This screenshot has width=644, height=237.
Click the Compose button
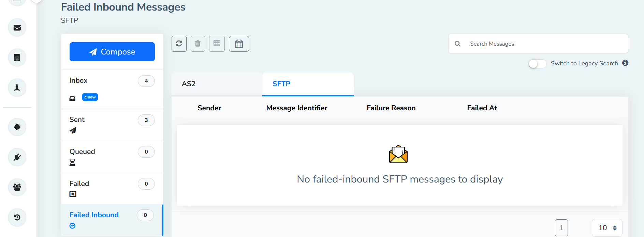coord(112,52)
